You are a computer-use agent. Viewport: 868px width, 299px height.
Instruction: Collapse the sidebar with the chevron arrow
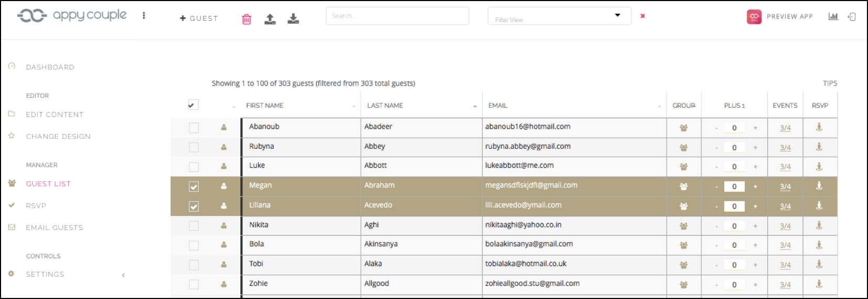[x=123, y=275]
